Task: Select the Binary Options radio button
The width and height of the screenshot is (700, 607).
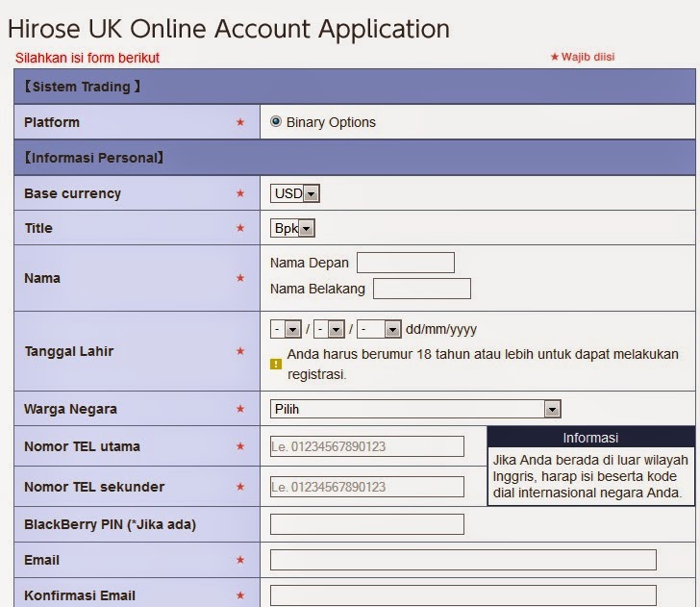Action: tap(276, 121)
